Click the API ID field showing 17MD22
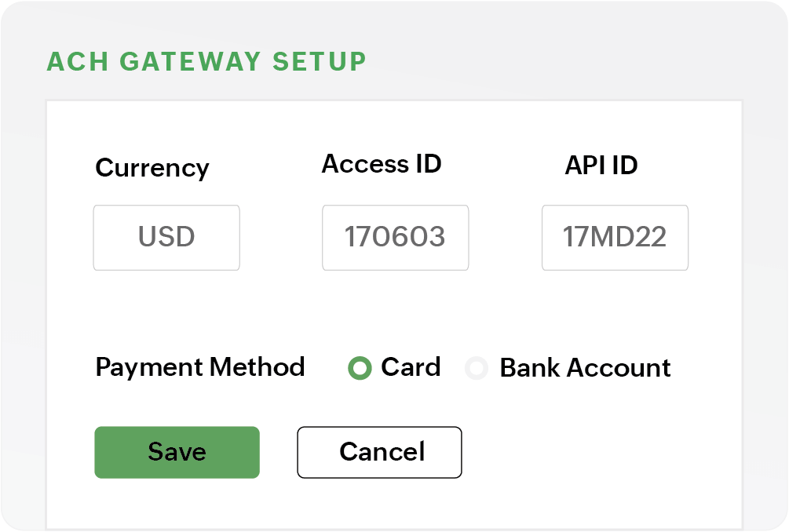This screenshot has width=789, height=532. click(615, 238)
